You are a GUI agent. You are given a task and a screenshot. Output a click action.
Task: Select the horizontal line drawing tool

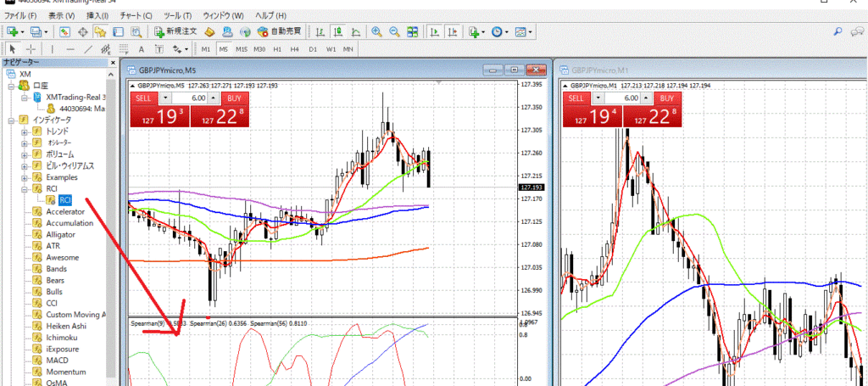(x=70, y=49)
